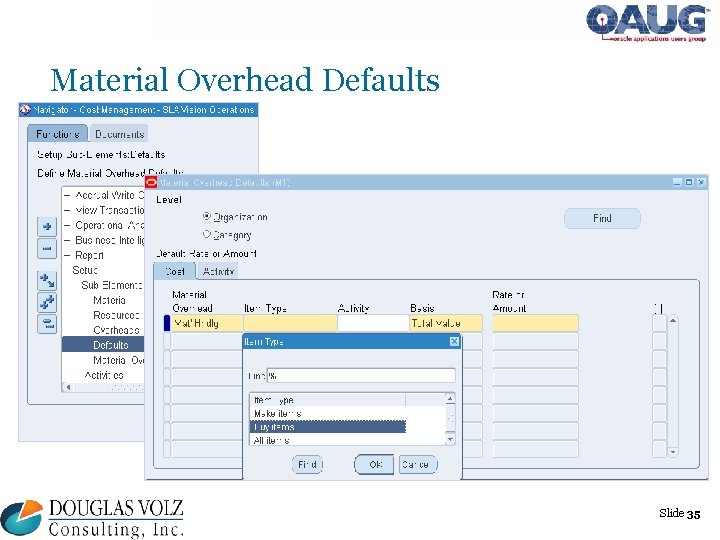This screenshot has width=720, height=540.
Task: Select All items in the list
Action: [328, 440]
